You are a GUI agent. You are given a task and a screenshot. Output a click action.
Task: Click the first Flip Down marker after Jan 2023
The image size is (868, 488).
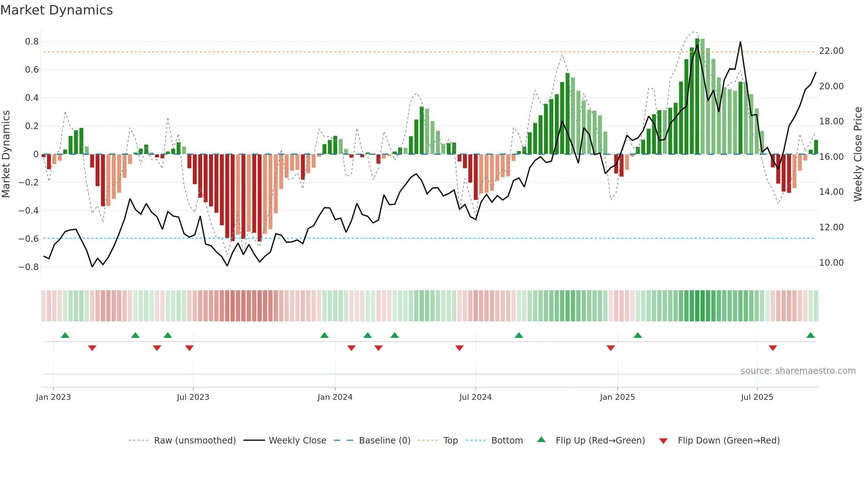92,348
